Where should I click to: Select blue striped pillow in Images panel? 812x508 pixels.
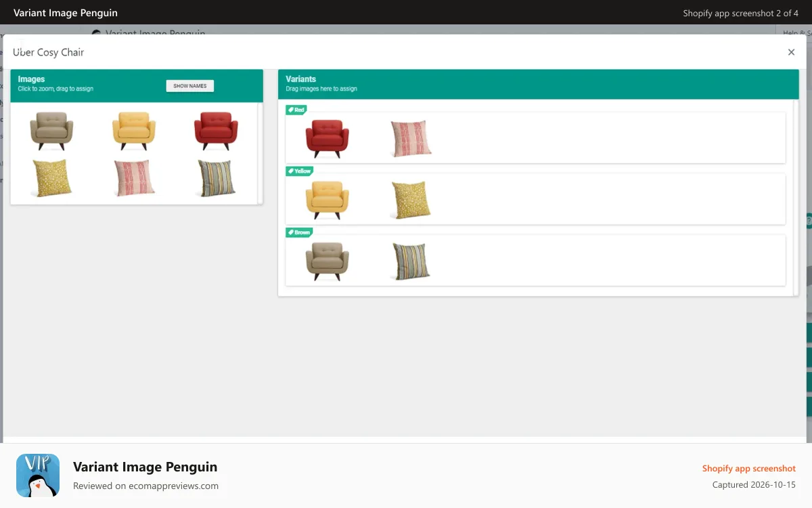point(216,178)
